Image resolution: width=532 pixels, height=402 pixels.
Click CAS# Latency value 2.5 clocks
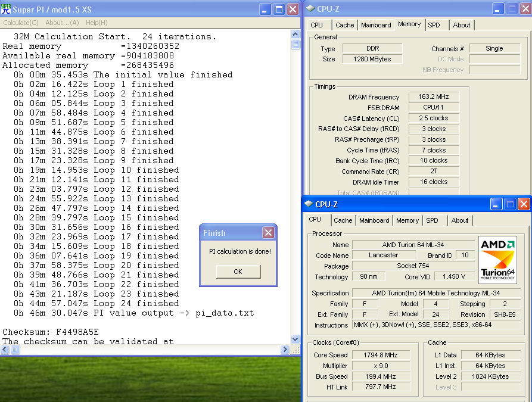coord(434,118)
